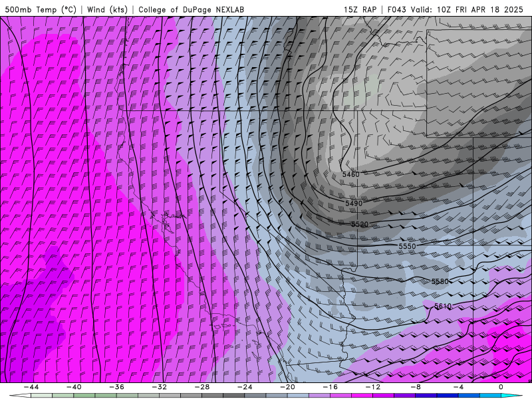
Task: Click the 5550 height contour label
Action: click(x=407, y=246)
